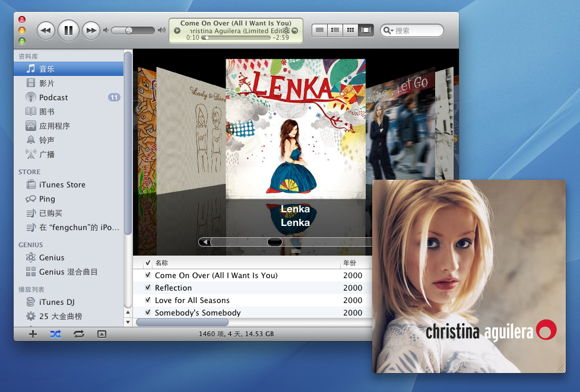Uncheck the song Reflection

(148, 288)
